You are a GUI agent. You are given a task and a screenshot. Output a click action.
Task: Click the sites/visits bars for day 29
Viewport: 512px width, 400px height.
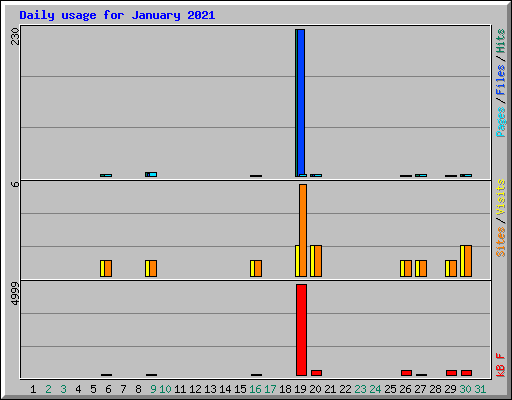[x=451, y=269]
